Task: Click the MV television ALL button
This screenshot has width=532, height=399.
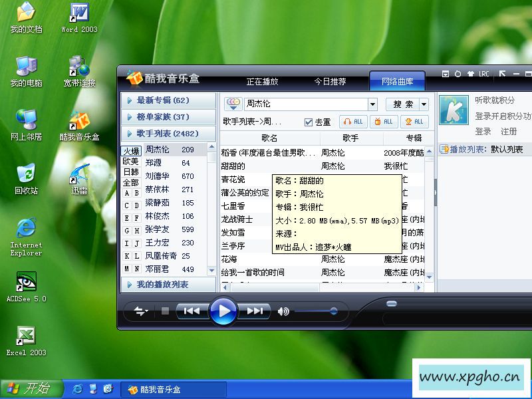Action: point(384,122)
